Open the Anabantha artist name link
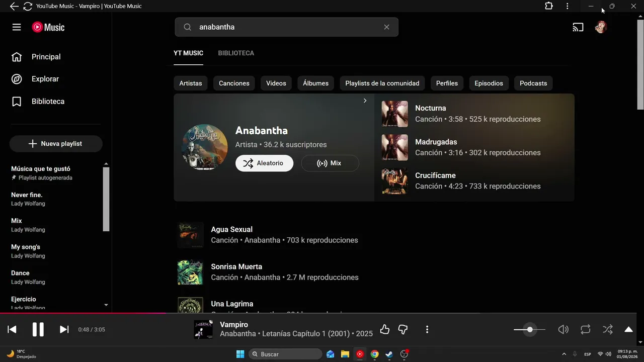The height and width of the screenshot is (362, 644). 262,130
